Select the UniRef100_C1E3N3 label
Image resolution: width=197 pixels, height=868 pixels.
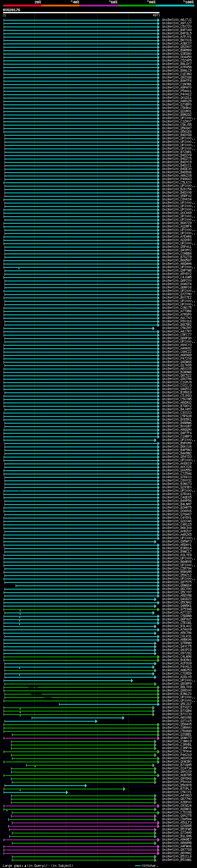tap(176, 74)
